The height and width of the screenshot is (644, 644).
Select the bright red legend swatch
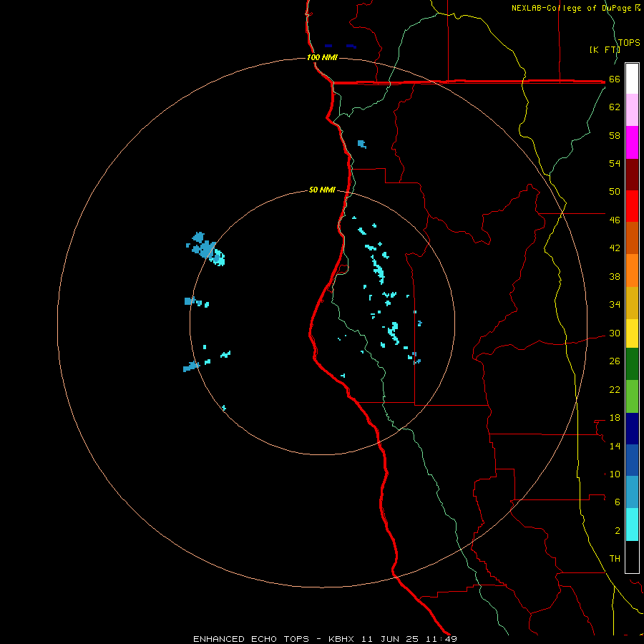click(632, 206)
